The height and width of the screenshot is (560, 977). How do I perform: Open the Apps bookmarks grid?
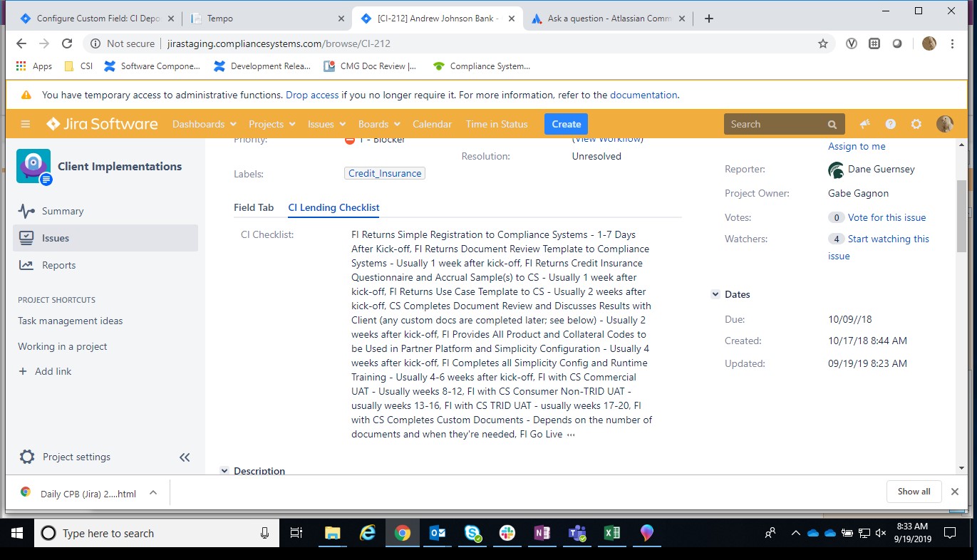coord(34,66)
